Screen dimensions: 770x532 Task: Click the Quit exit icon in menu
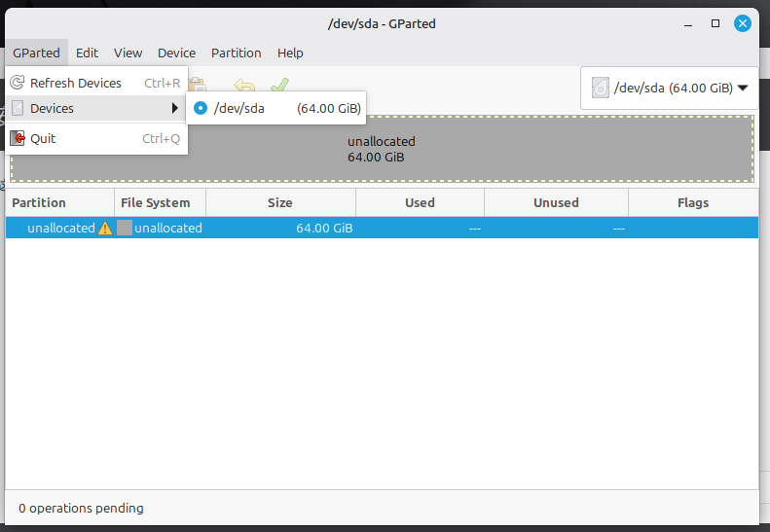tap(18, 138)
